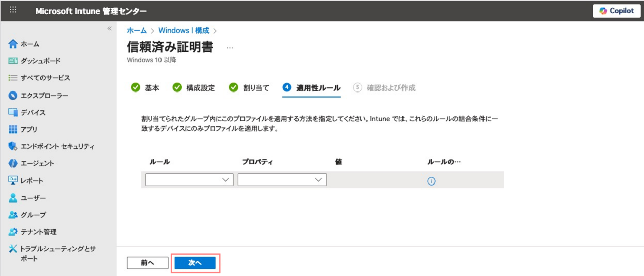Open エクスプローラー in the sidebar
This screenshot has width=644, height=276.
(x=44, y=96)
